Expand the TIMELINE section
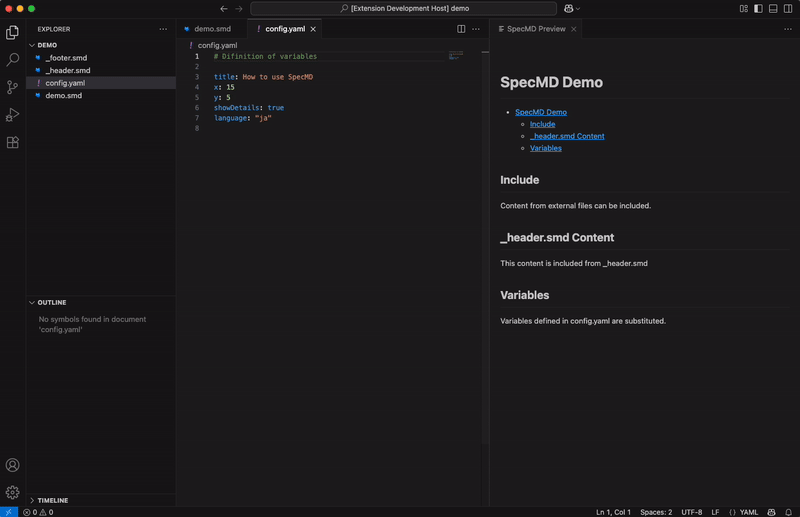This screenshot has height=517, width=800. 53,500
